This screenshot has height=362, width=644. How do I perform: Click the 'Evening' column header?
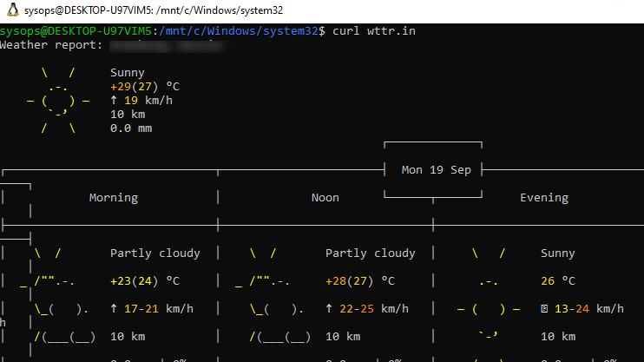click(544, 198)
